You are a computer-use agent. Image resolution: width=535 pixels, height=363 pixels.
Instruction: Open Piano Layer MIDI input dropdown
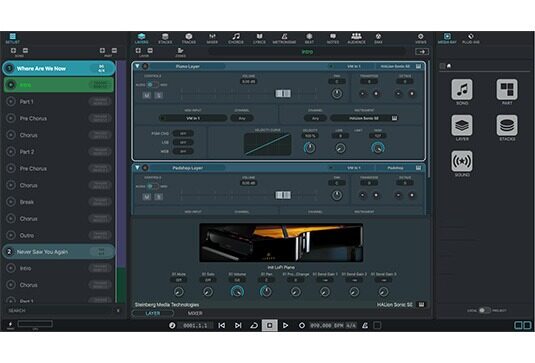pyautogui.click(x=193, y=118)
